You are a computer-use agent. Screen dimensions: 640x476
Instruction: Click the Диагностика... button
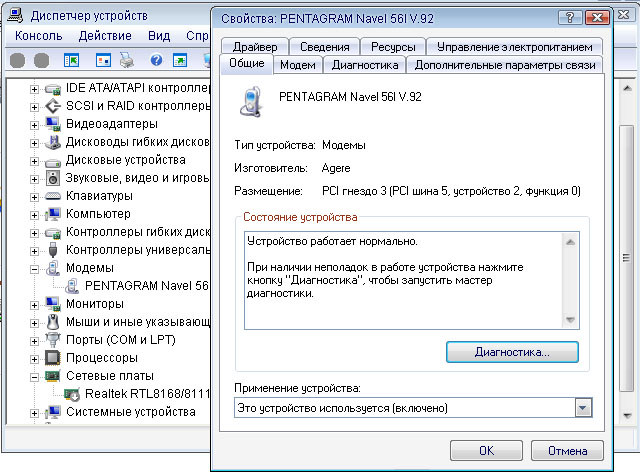coord(512,352)
